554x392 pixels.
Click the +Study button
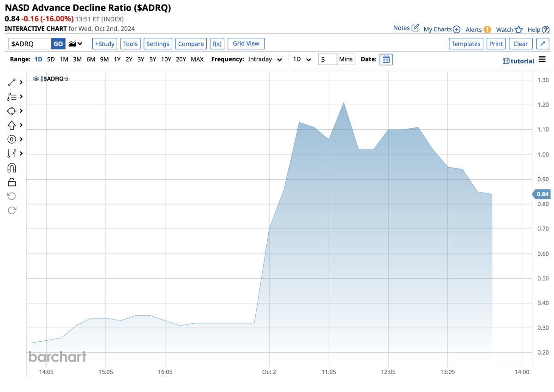click(105, 44)
